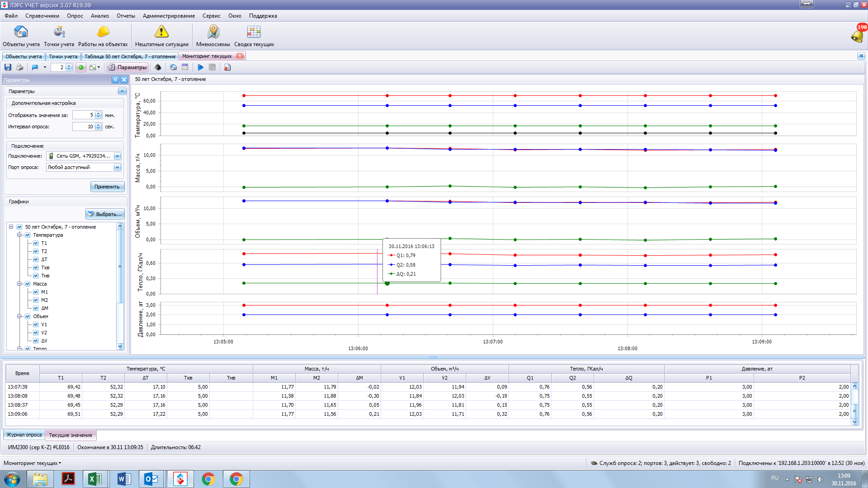Open the Отчеты menu

click(x=126, y=16)
